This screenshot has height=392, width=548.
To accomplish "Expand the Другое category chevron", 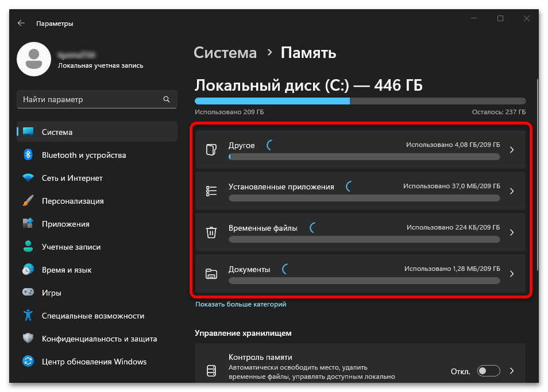I will [512, 150].
